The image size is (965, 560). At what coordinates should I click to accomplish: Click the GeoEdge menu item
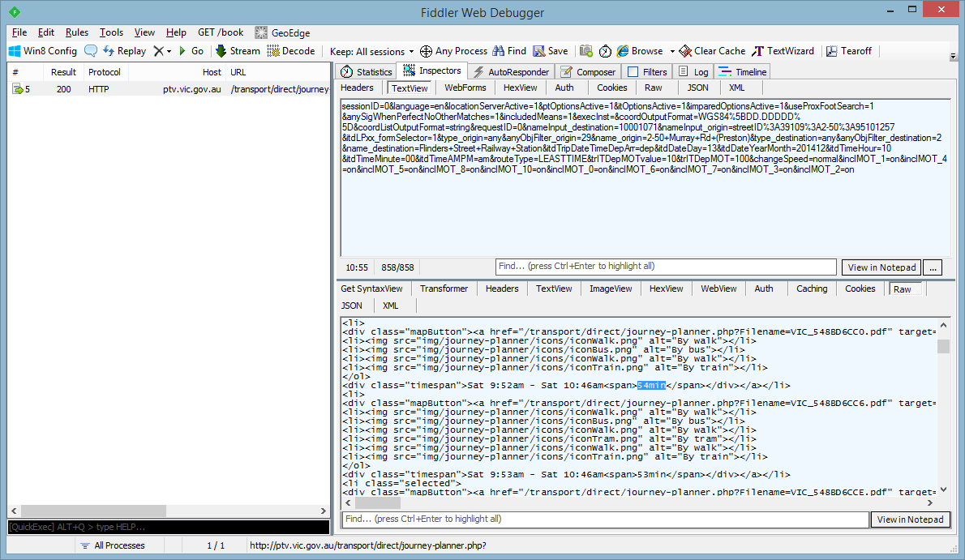point(282,32)
